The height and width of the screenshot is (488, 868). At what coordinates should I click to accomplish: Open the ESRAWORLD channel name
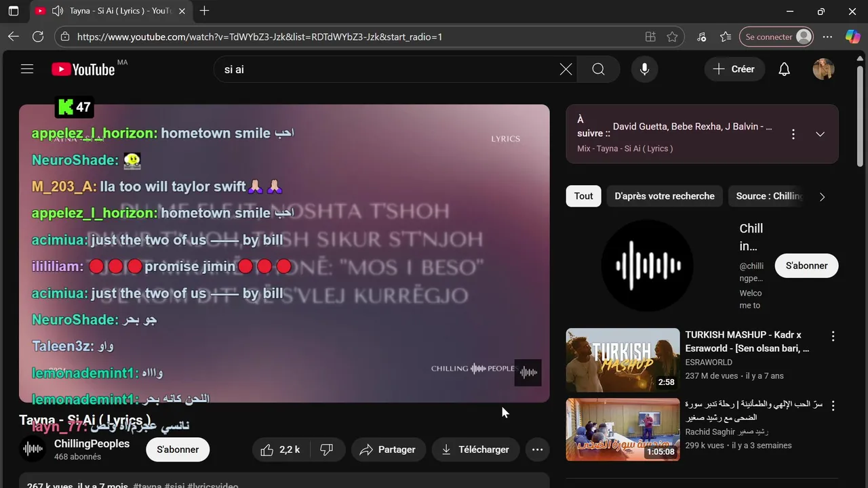[x=709, y=363]
